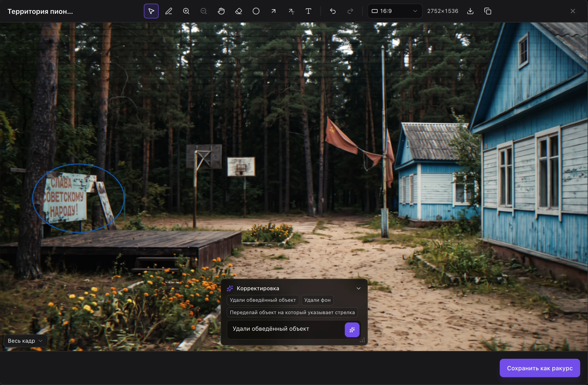Click Сохранить как ракурс button

pos(540,368)
